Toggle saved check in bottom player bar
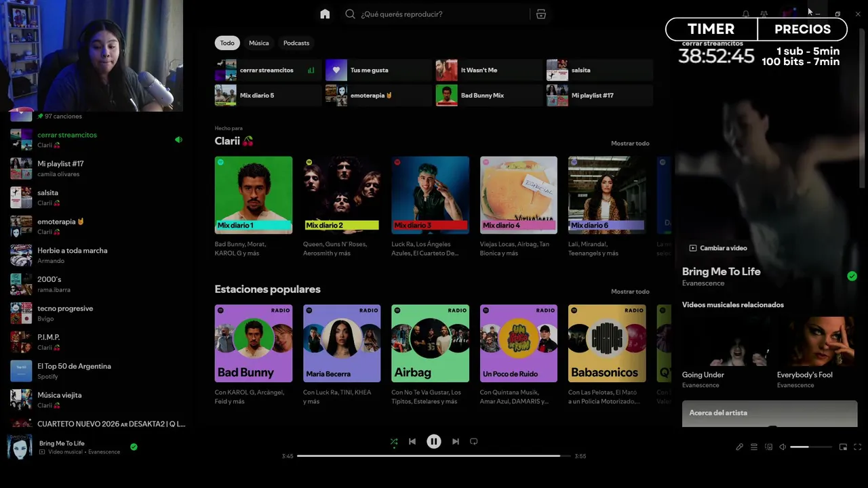 point(134,447)
